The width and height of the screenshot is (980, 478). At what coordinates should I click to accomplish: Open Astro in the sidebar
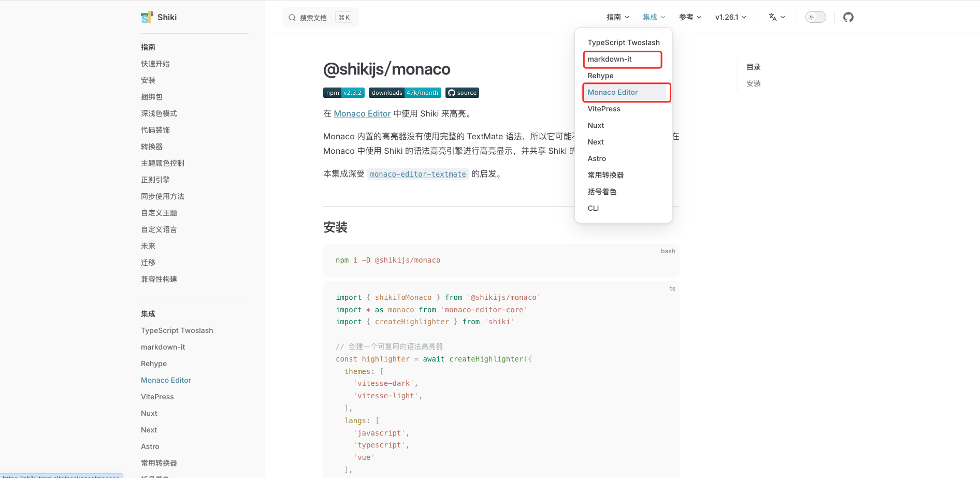(150, 446)
